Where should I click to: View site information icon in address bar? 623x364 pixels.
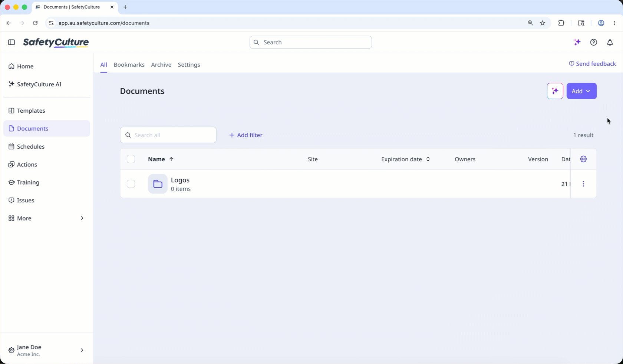pyautogui.click(x=51, y=23)
